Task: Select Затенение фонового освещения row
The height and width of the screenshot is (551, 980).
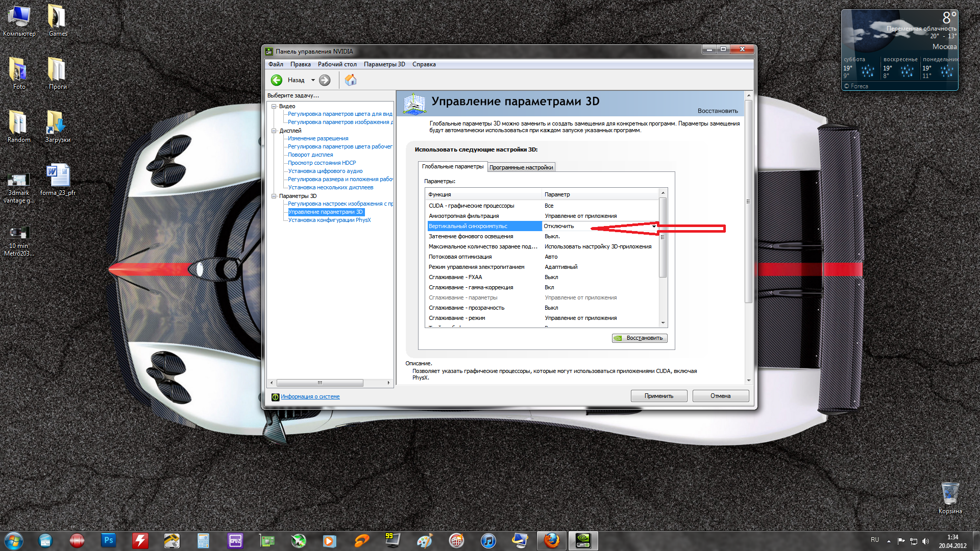Action: click(x=543, y=236)
